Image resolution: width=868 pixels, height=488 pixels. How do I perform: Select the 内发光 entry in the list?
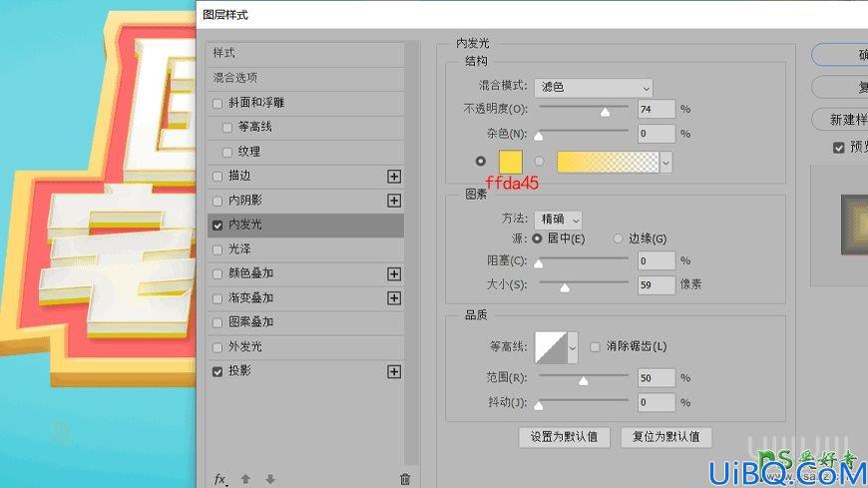(x=305, y=225)
